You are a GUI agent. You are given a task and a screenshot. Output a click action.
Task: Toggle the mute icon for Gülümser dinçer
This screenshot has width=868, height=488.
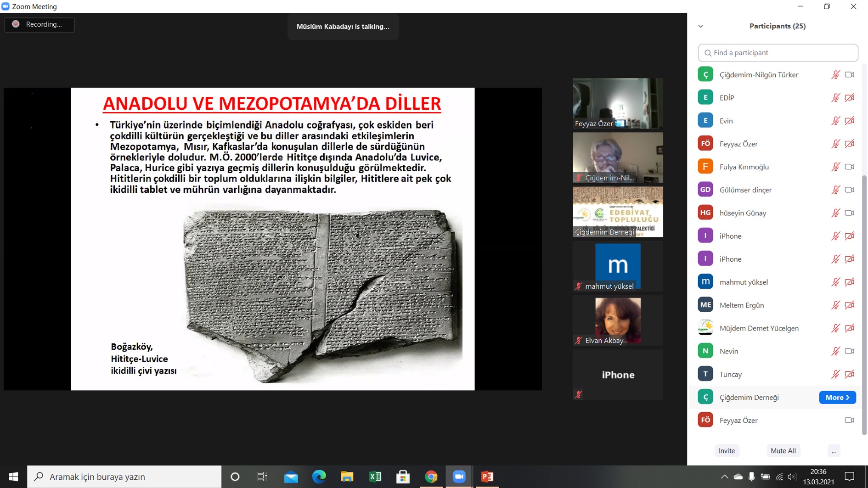(835, 190)
